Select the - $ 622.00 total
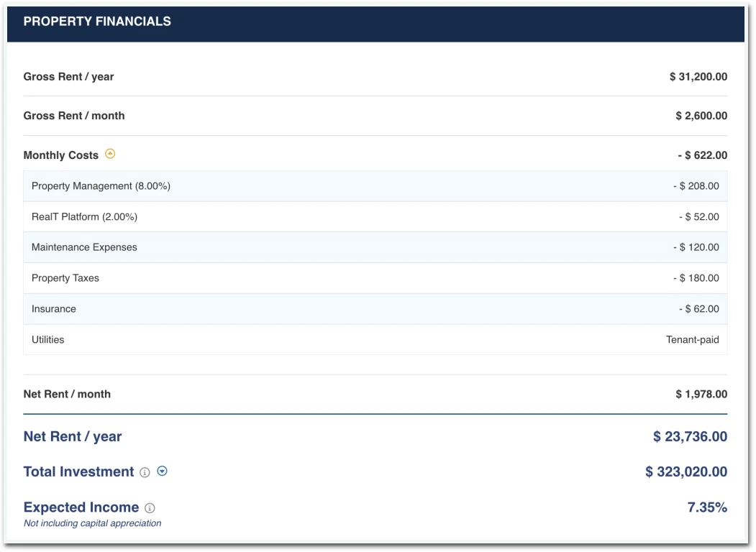 703,155
